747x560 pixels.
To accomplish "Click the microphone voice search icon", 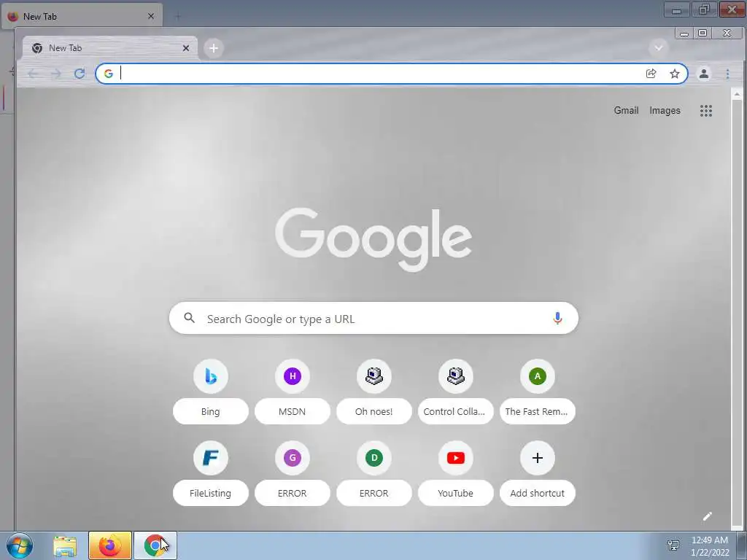I will (557, 318).
